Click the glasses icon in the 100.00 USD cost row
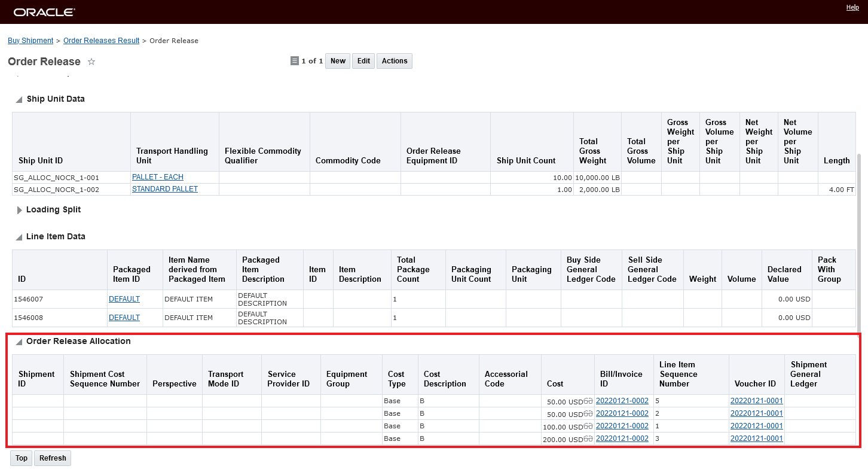The height and width of the screenshot is (469, 868). tap(588, 427)
